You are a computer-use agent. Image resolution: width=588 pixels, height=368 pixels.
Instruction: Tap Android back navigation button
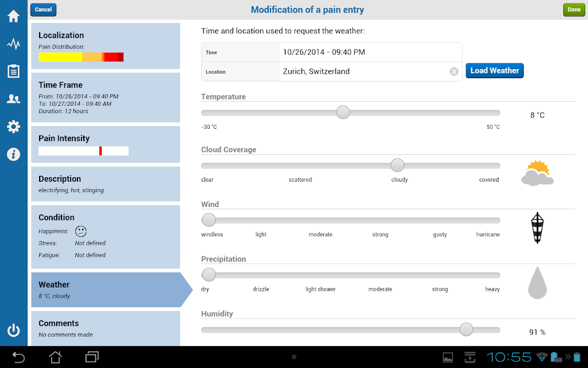(x=18, y=357)
